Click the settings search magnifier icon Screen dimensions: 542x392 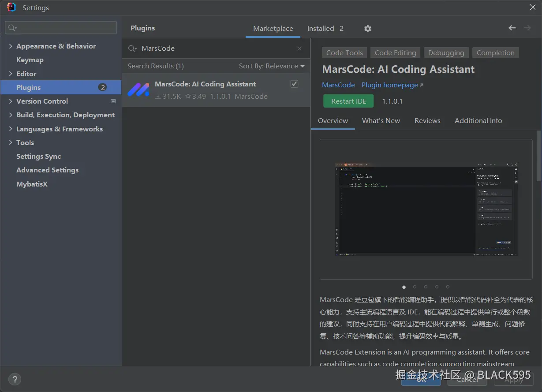pyautogui.click(x=13, y=28)
